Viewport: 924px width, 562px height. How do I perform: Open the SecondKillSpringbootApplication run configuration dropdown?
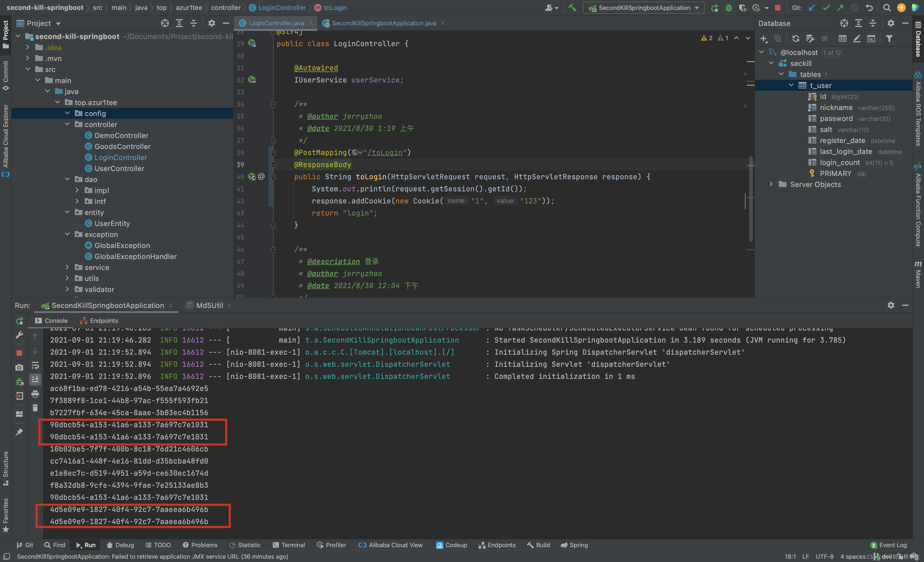click(x=643, y=7)
